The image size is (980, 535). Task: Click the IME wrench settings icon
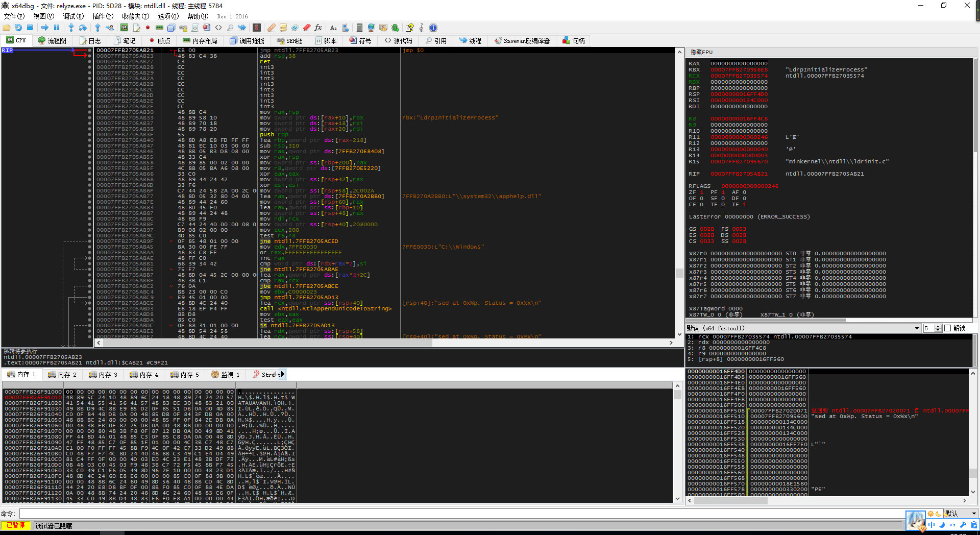click(x=963, y=525)
